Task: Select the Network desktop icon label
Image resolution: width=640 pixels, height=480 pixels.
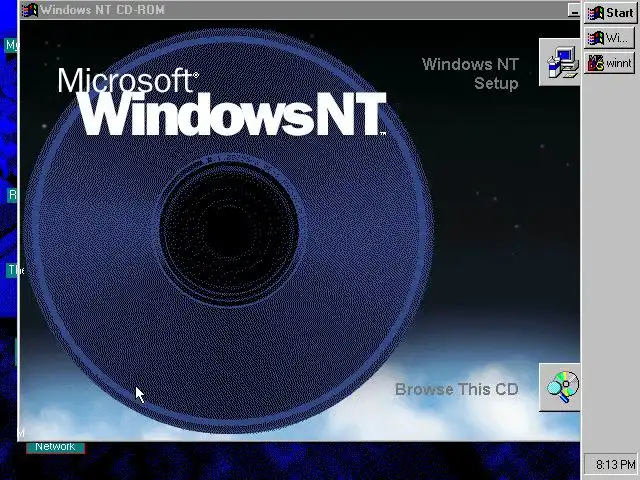Action: click(55, 447)
